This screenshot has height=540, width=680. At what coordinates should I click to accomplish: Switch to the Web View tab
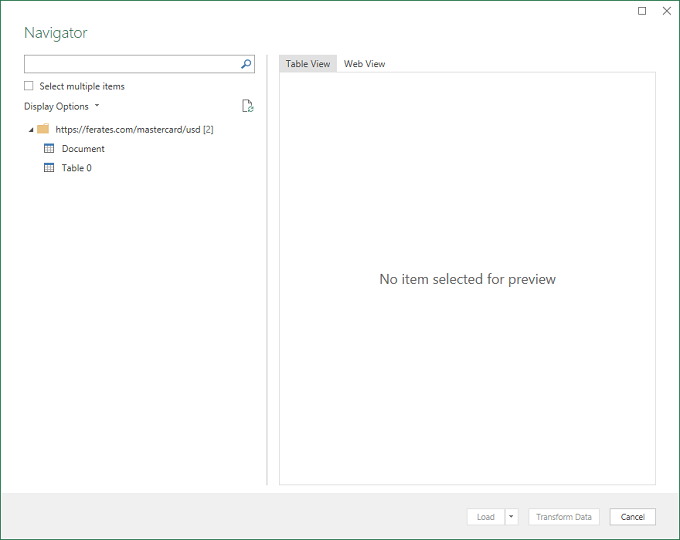tap(364, 64)
